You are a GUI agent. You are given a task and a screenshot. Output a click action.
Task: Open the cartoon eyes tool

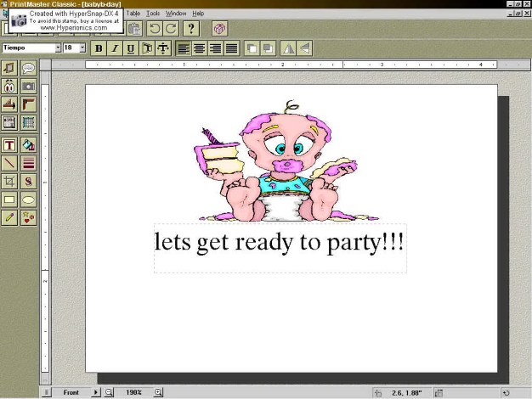(9, 87)
